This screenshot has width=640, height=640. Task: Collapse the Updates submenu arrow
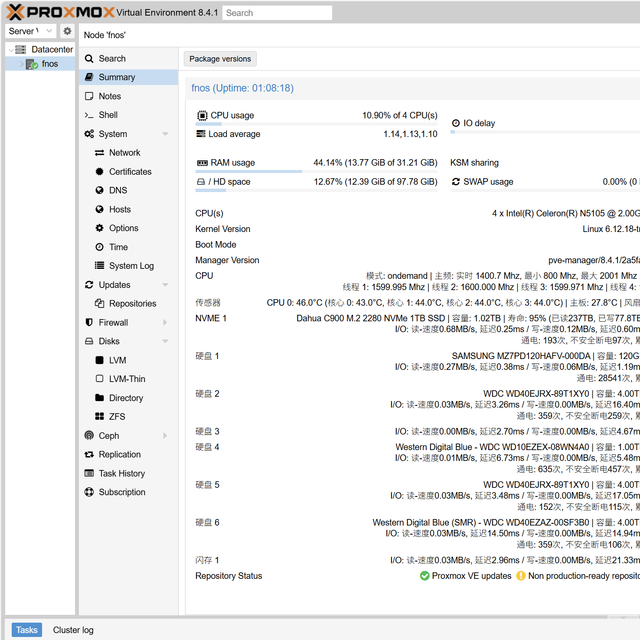point(165,284)
